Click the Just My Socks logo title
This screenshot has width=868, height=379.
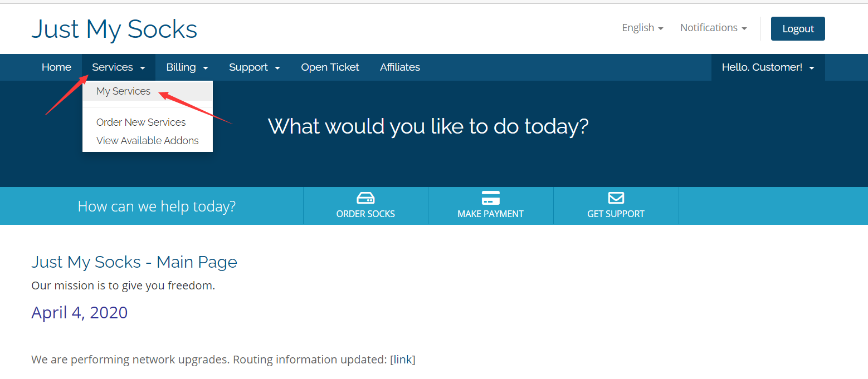(114, 29)
